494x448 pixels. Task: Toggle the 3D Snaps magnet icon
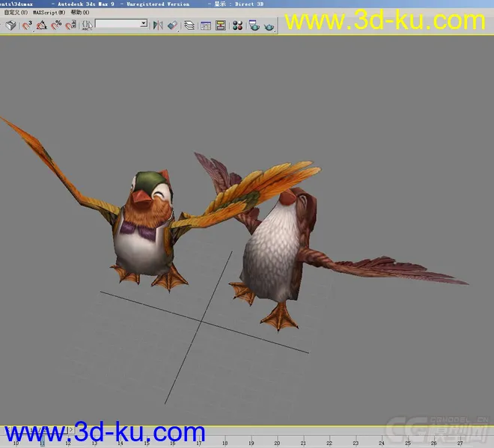point(27,25)
